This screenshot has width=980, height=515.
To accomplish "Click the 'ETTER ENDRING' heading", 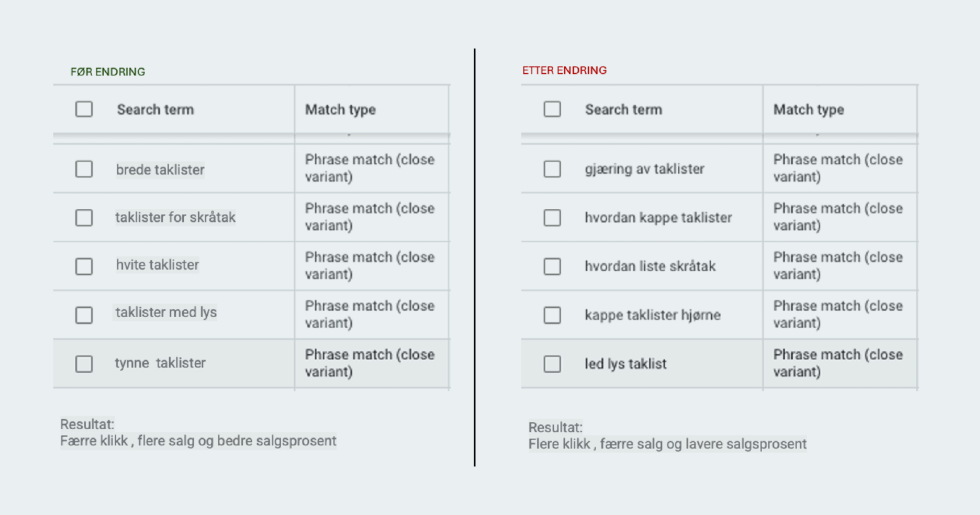I will [x=564, y=70].
